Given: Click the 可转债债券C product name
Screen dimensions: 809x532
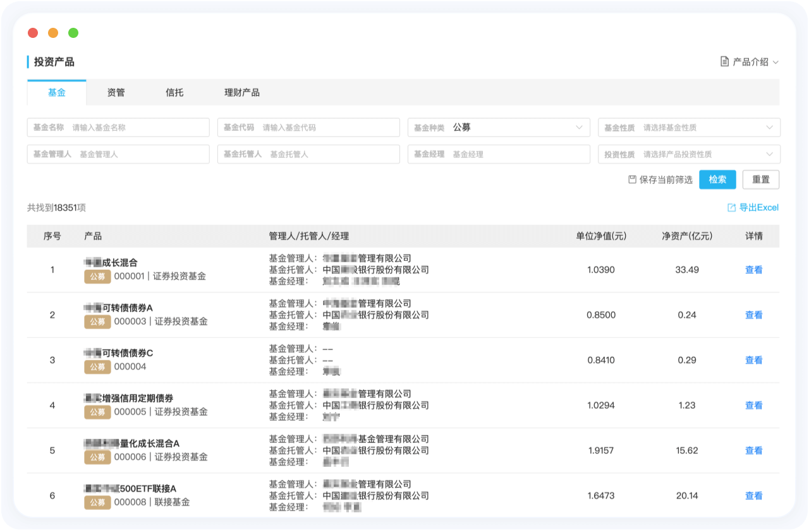Looking at the screenshot, I should [119, 353].
